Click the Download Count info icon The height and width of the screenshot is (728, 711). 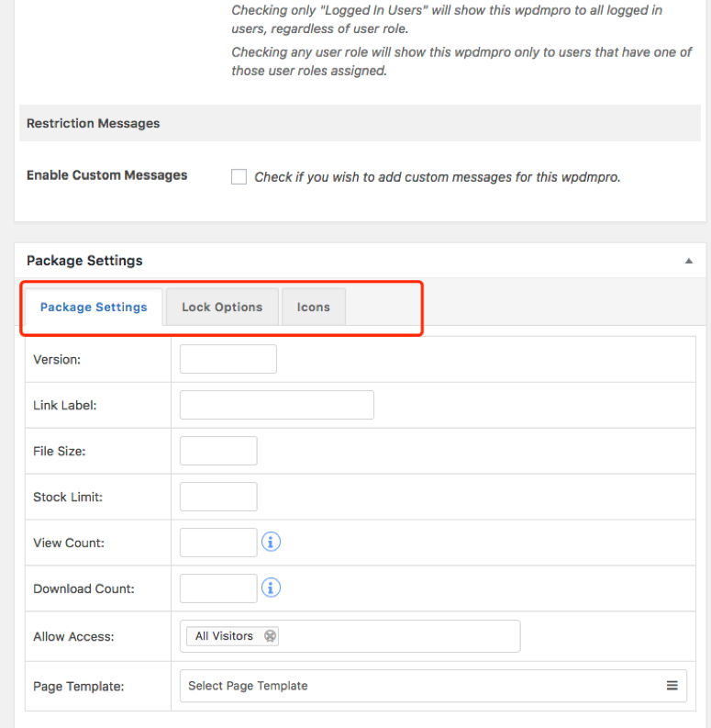click(271, 588)
